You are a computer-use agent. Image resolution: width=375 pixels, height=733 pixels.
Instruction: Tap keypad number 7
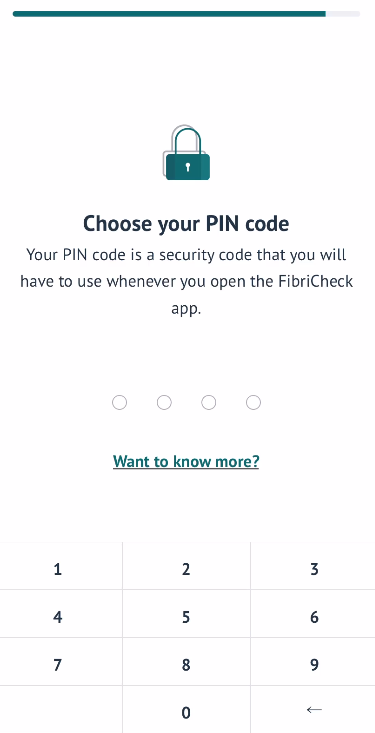tap(61, 662)
